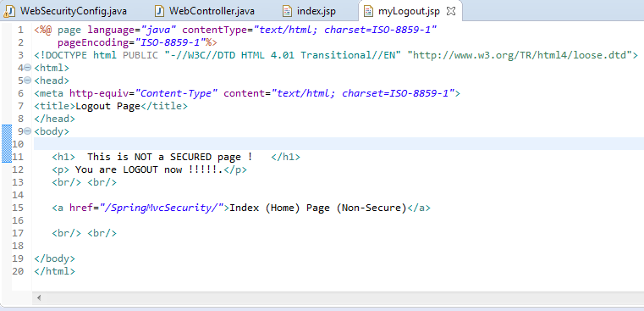This screenshot has width=644, height=311.
Task: Click the "Index (Home) Page (Non-Secure)" text
Action: coord(317,208)
